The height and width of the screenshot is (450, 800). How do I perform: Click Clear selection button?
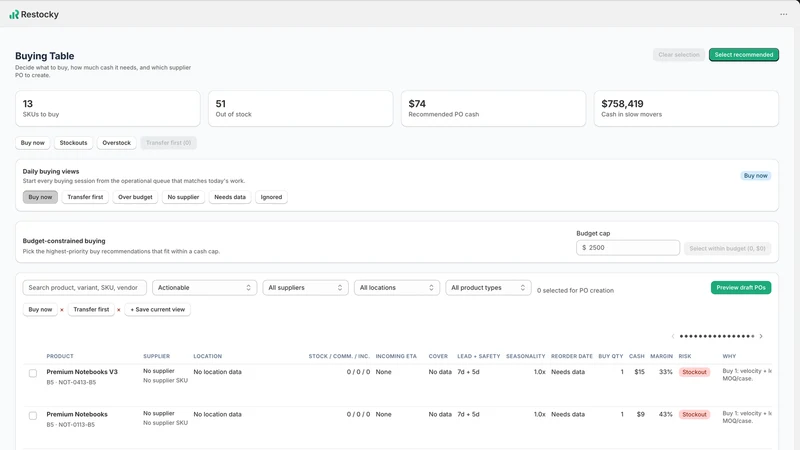[x=679, y=55]
